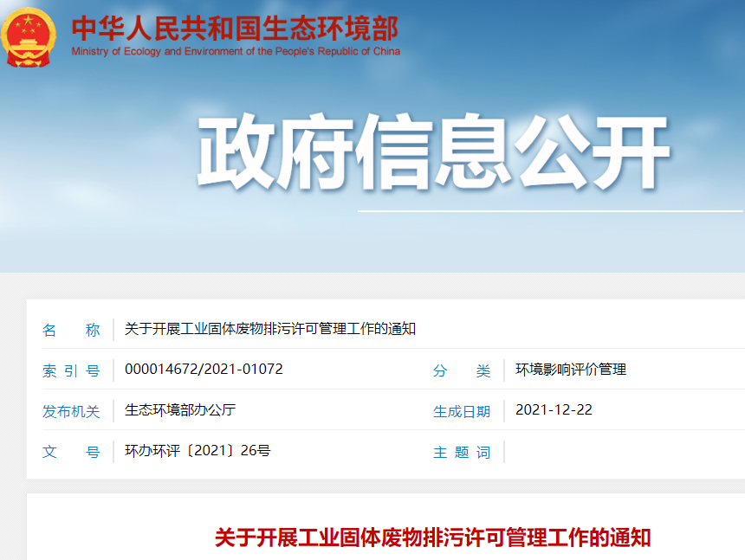
Task: Click the 政府信息公开 banner heading
Action: (x=433, y=151)
